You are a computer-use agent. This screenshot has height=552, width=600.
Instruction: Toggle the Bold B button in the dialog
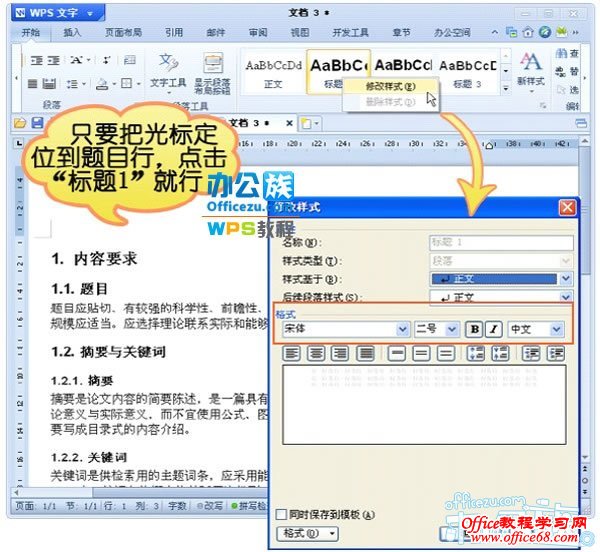(x=474, y=329)
